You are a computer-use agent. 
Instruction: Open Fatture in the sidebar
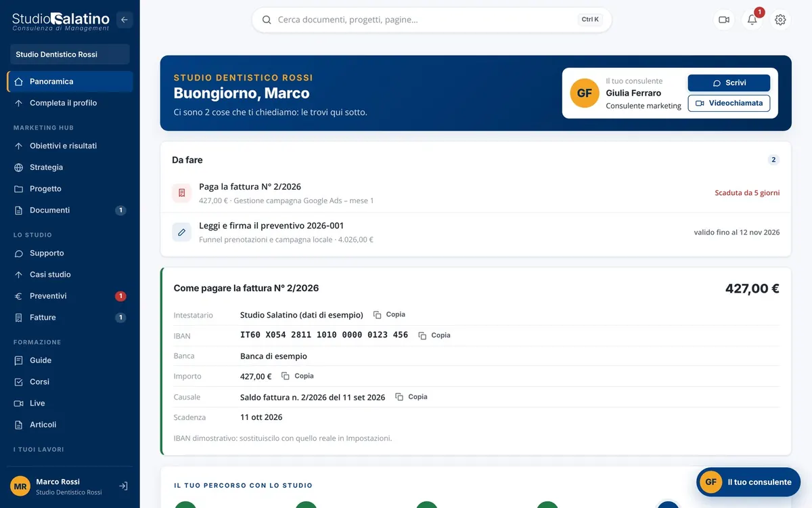click(70, 318)
